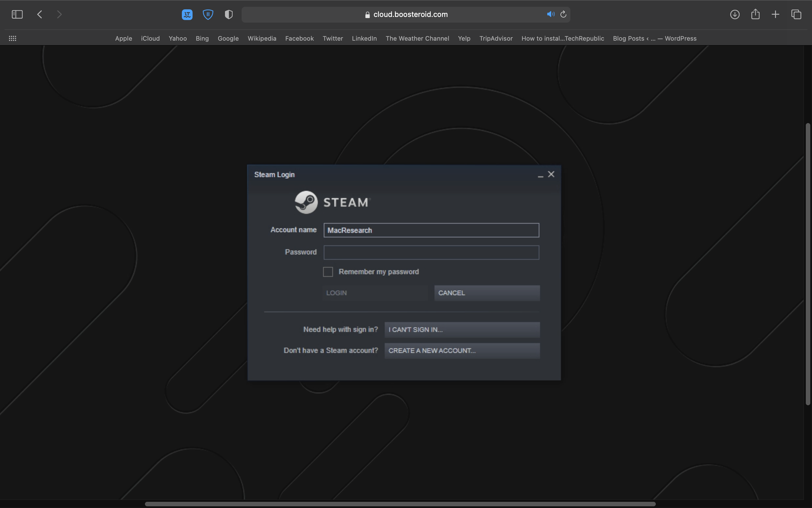
Task: Click Don't have a Steam account text
Action: tap(331, 351)
